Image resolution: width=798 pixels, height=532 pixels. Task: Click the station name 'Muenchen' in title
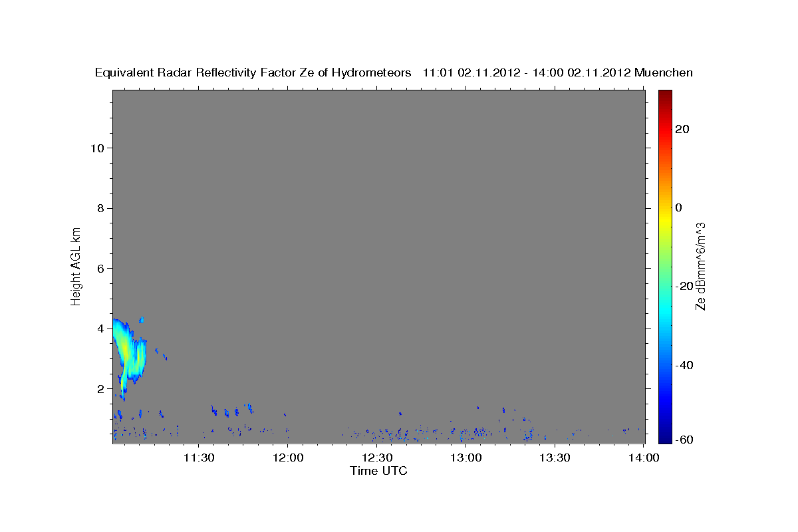coord(664,72)
